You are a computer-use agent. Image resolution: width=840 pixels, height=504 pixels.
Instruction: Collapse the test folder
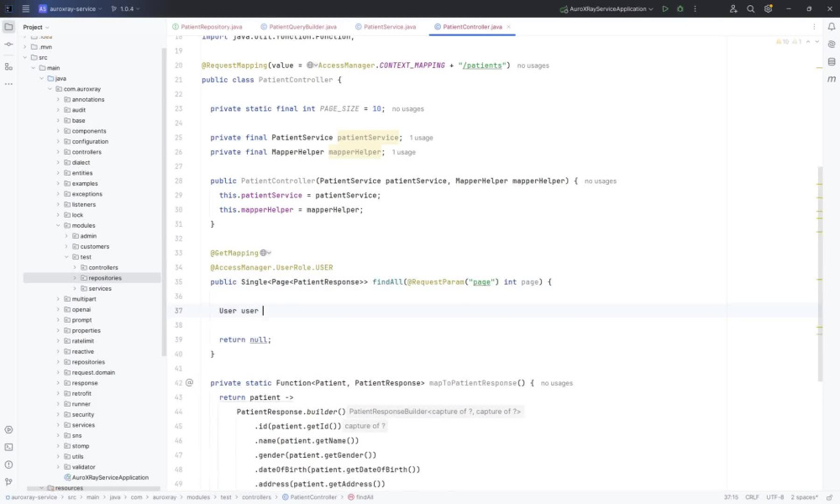point(66,257)
